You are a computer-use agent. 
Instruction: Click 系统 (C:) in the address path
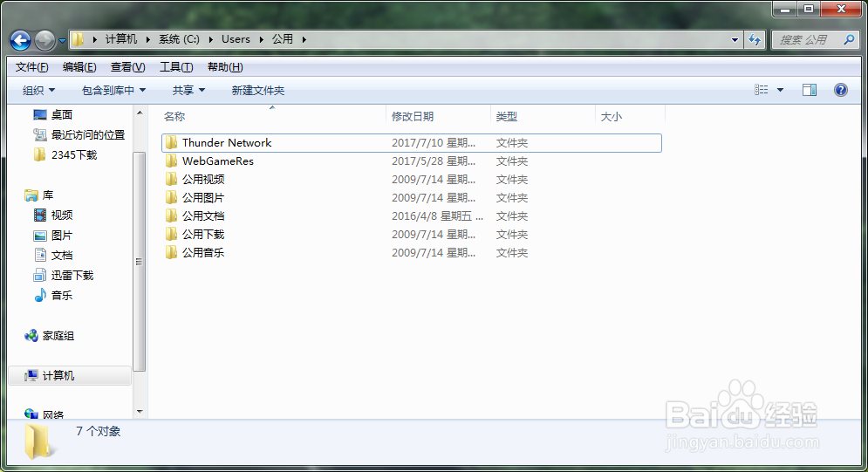click(180, 39)
